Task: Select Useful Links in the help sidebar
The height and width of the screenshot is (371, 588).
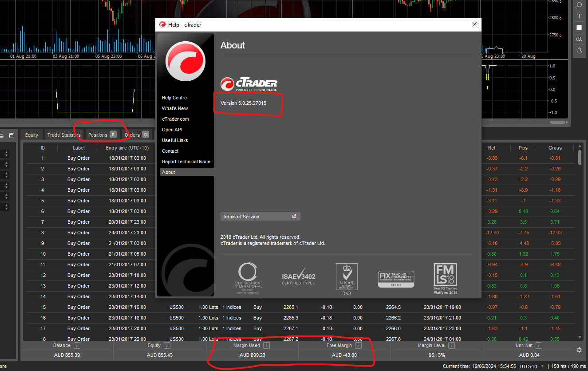Action: point(175,140)
